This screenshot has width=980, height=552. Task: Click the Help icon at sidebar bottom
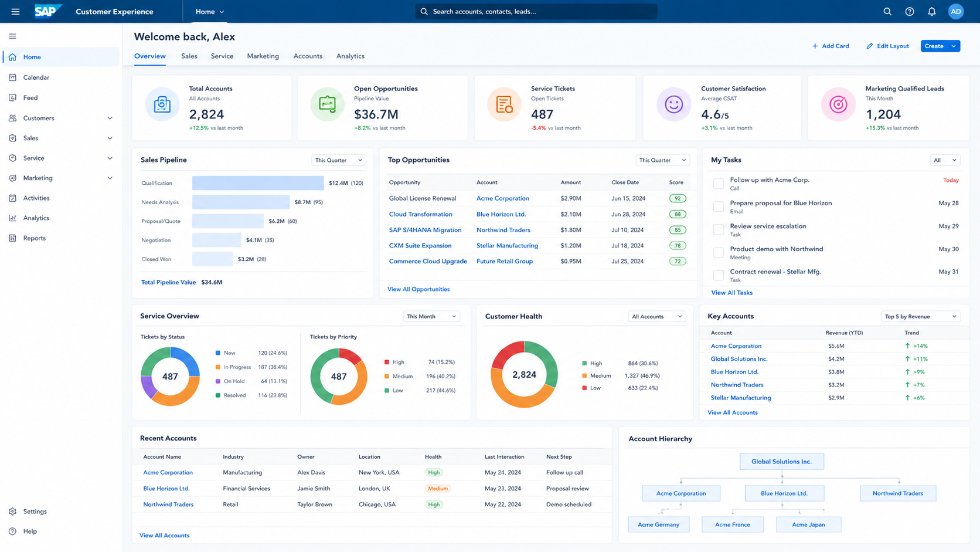pos(12,531)
